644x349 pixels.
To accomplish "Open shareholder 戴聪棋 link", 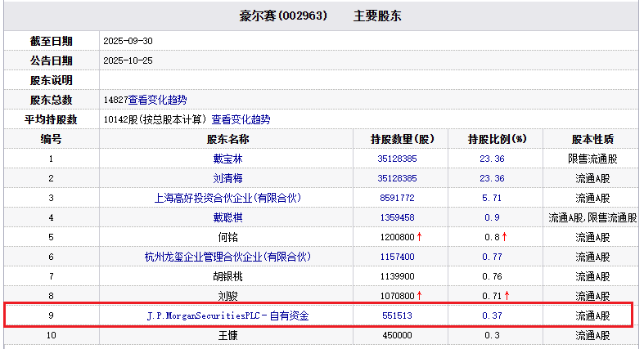I will pyautogui.click(x=228, y=217).
